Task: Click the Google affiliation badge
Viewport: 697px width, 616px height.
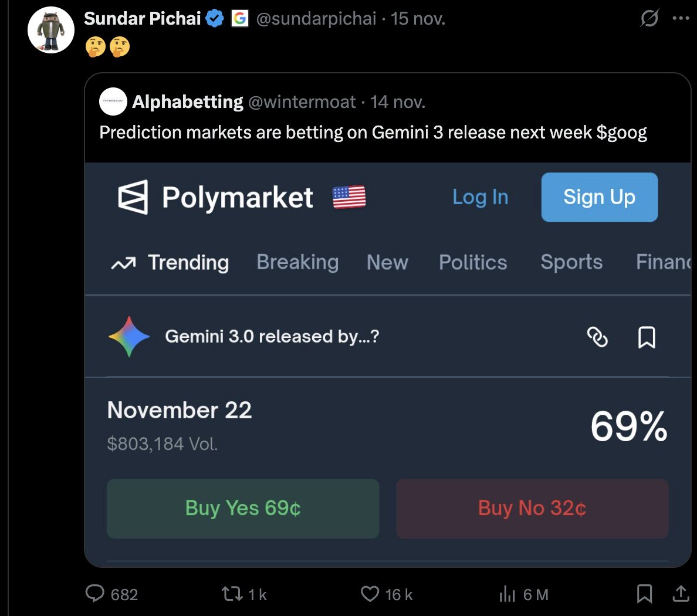Action: tap(239, 19)
